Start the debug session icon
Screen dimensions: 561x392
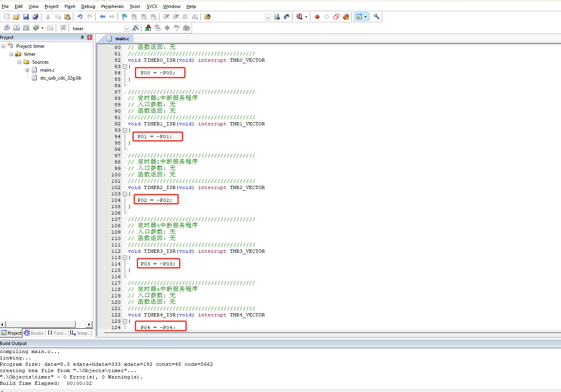click(x=300, y=17)
